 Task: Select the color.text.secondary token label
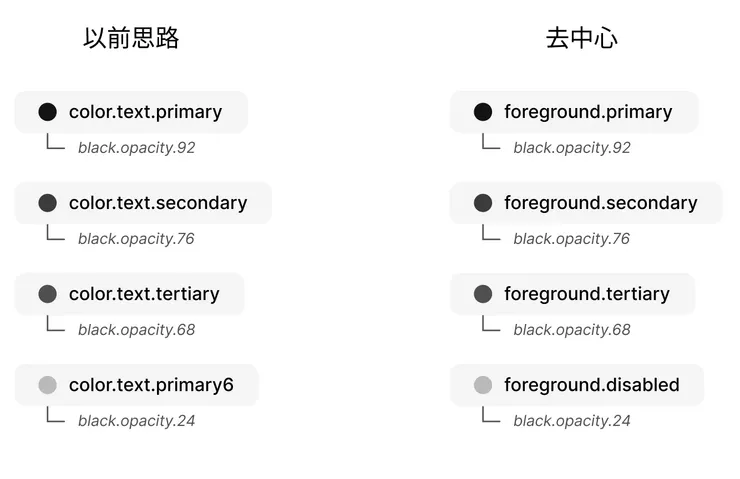(158, 203)
